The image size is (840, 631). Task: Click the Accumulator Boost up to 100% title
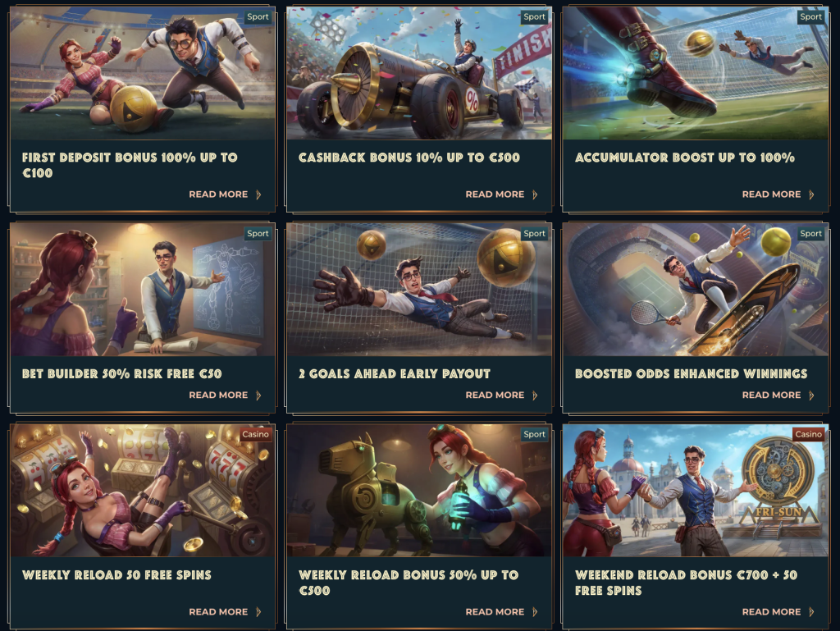pyautogui.click(x=685, y=158)
